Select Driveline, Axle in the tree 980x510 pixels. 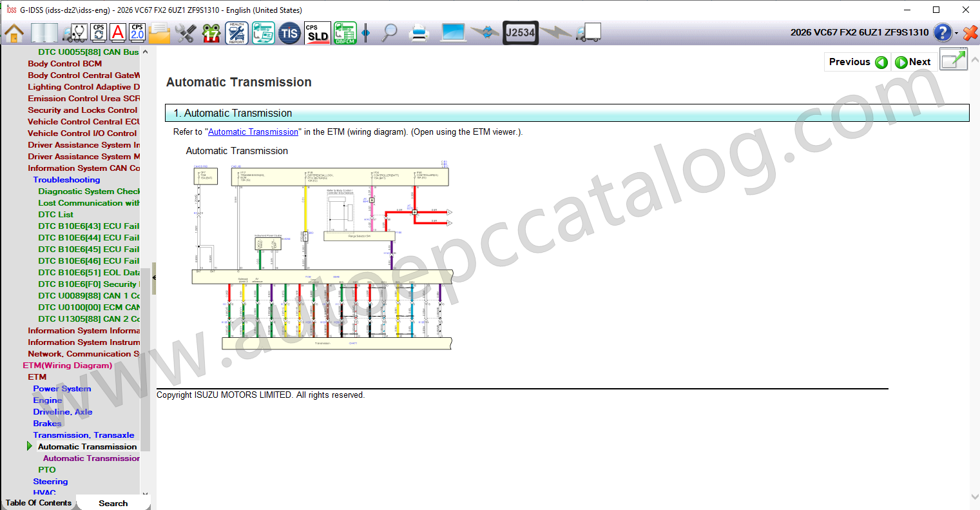click(x=62, y=412)
